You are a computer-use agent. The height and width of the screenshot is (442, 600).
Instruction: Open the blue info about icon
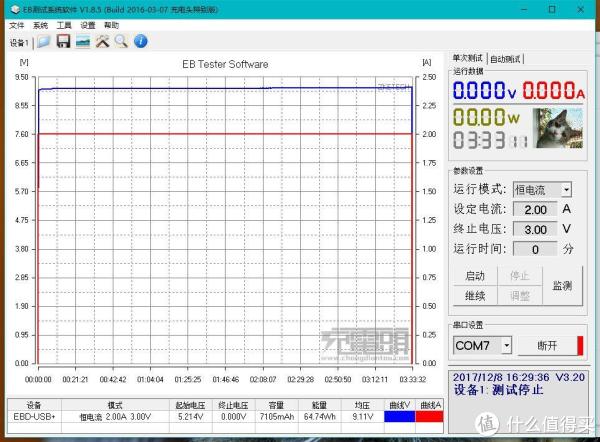tap(140, 41)
